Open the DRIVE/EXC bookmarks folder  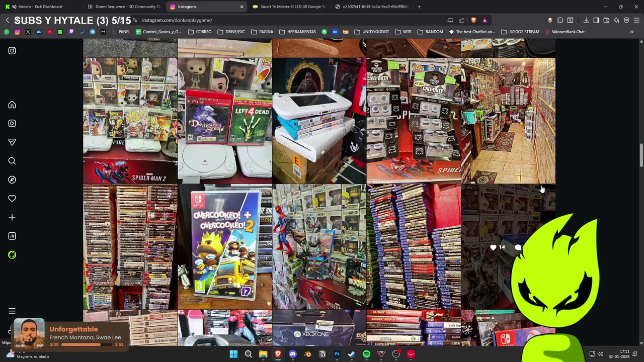pos(231,32)
